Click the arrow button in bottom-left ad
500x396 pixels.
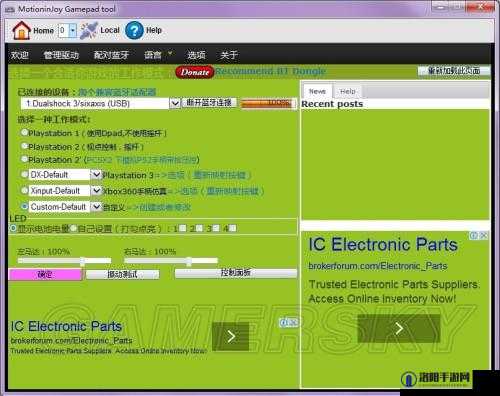231,336
